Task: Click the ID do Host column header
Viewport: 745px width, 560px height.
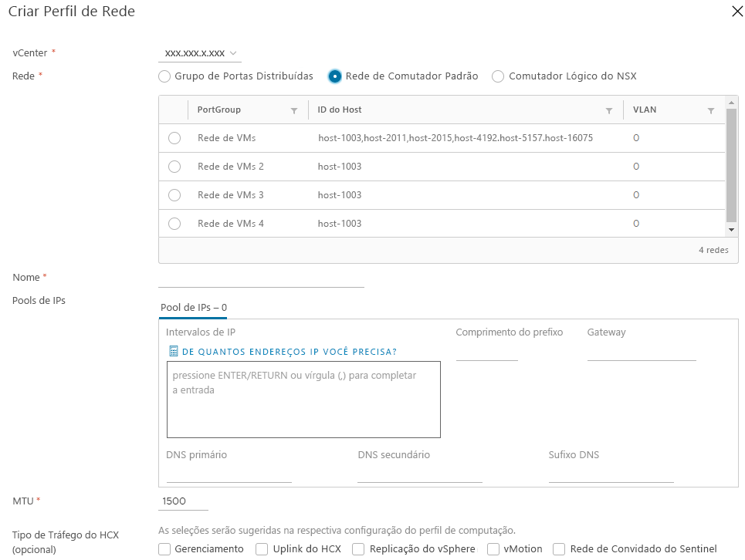Action: (339, 110)
